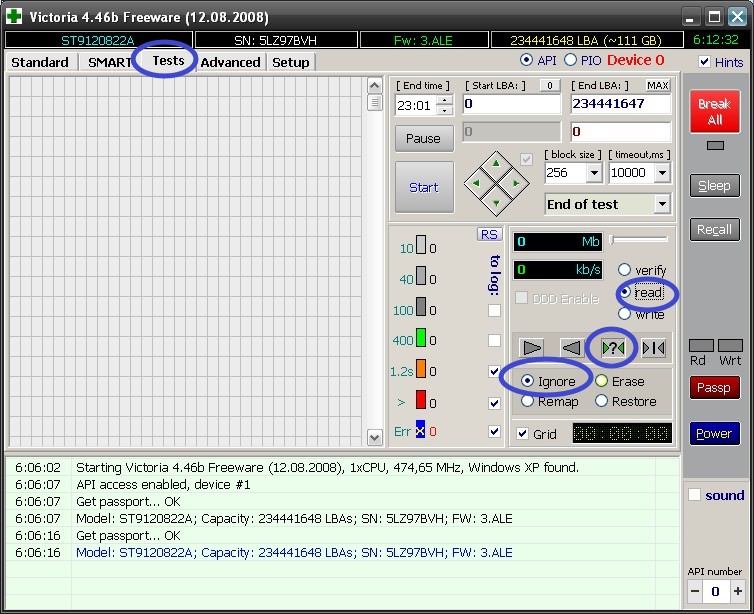Viewport: 754px width, 614px height.
Task: Click the RS reset counters button
Action: pos(489,234)
